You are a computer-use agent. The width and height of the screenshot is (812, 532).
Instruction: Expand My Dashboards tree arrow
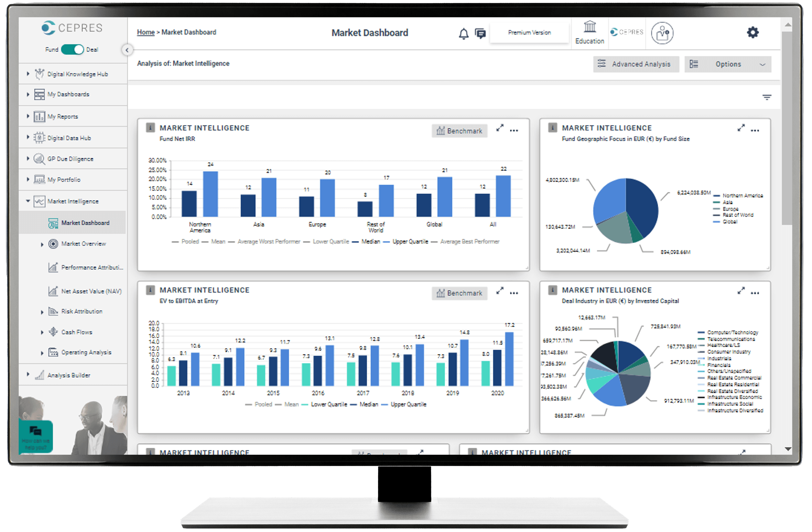click(28, 94)
